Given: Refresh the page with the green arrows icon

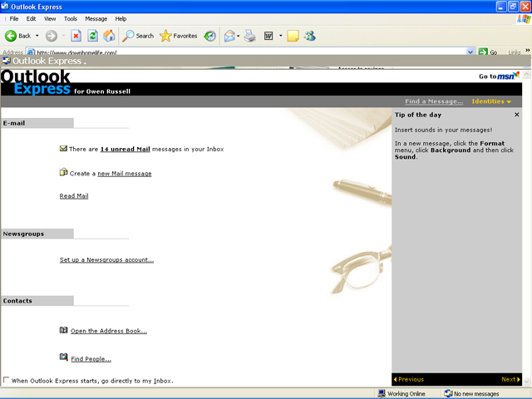Looking at the screenshot, I should click(x=92, y=36).
